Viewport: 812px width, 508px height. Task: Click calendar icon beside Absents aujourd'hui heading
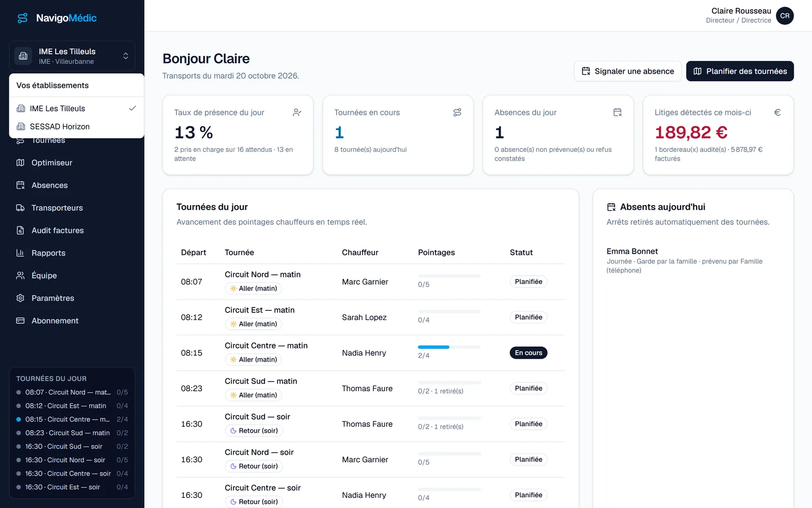pos(612,207)
